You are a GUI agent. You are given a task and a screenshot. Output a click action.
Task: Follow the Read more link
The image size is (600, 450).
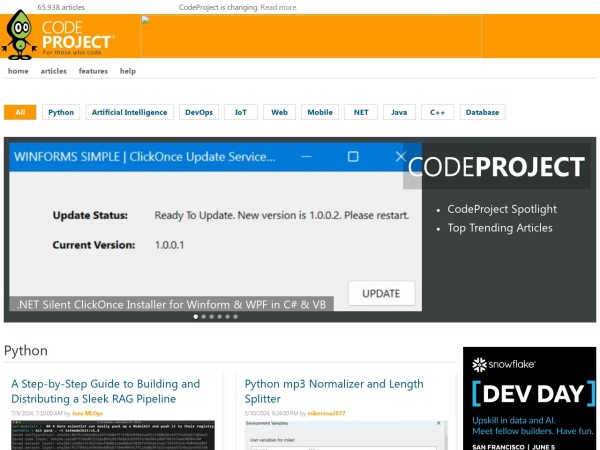tap(279, 7)
